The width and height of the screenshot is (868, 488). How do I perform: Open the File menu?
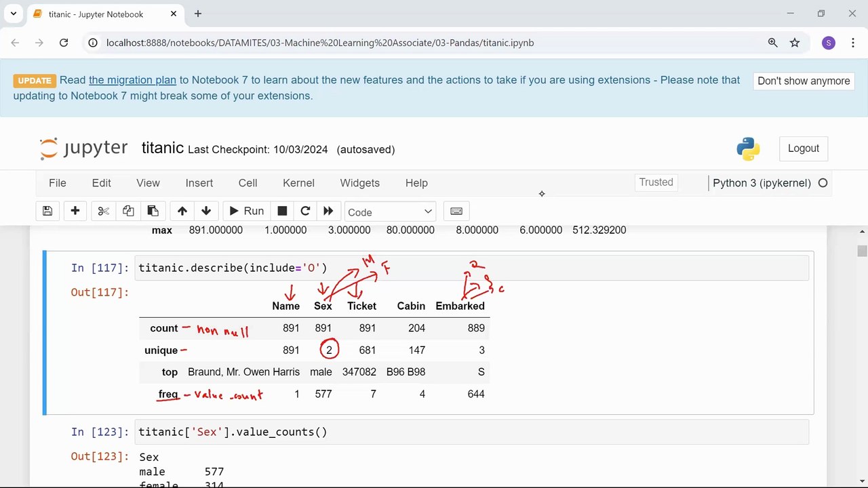point(58,183)
